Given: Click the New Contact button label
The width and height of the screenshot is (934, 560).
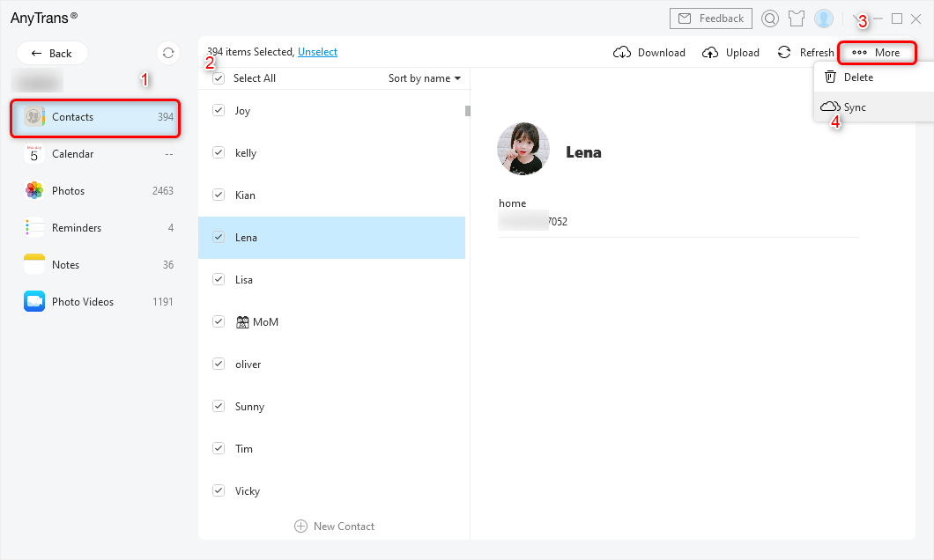Looking at the screenshot, I should click(344, 526).
